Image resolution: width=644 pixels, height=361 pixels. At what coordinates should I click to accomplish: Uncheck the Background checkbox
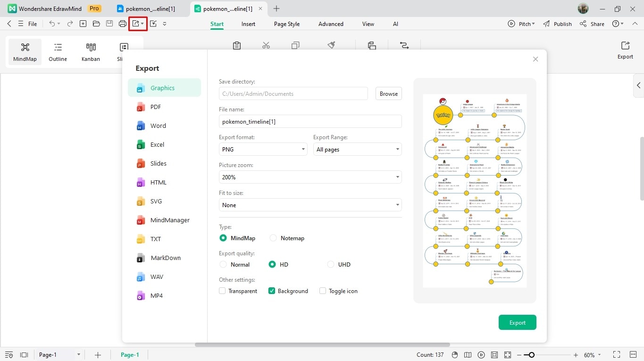pos(272,291)
